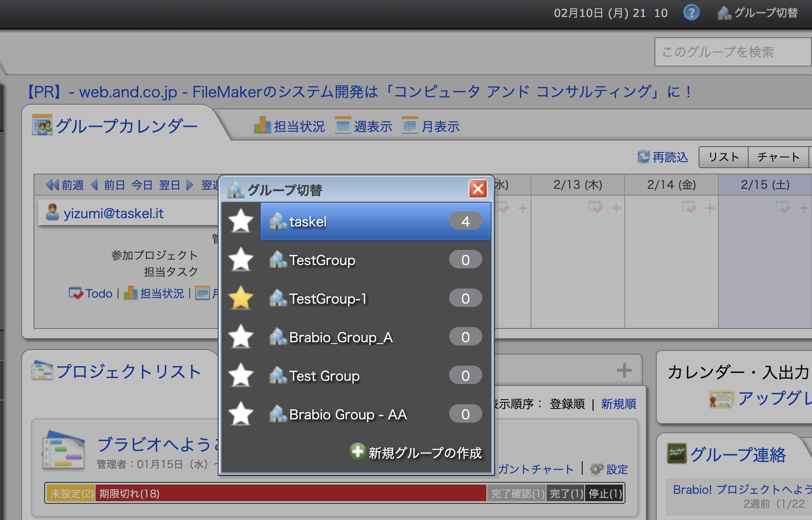Unfavorite the yellow star of TestGroup-1
The height and width of the screenshot is (520, 812).
[x=241, y=299]
